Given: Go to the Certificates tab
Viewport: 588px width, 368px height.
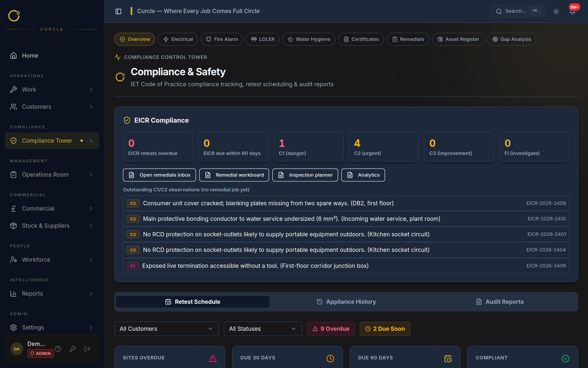Looking at the screenshot, I should click(361, 39).
